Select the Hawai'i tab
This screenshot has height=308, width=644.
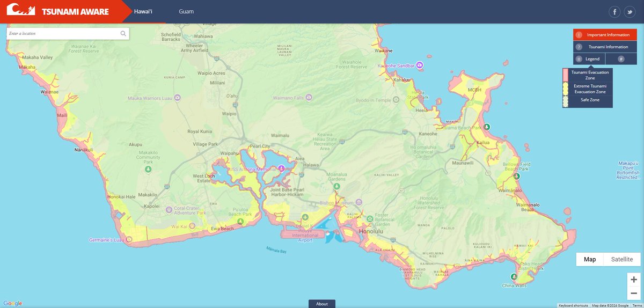click(x=143, y=11)
